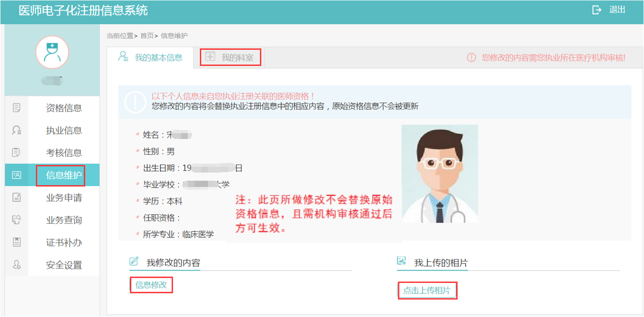Click the 信息维护 sidebar icon
The width and height of the screenshot is (644, 317).
pyautogui.click(x=17, y=175)
